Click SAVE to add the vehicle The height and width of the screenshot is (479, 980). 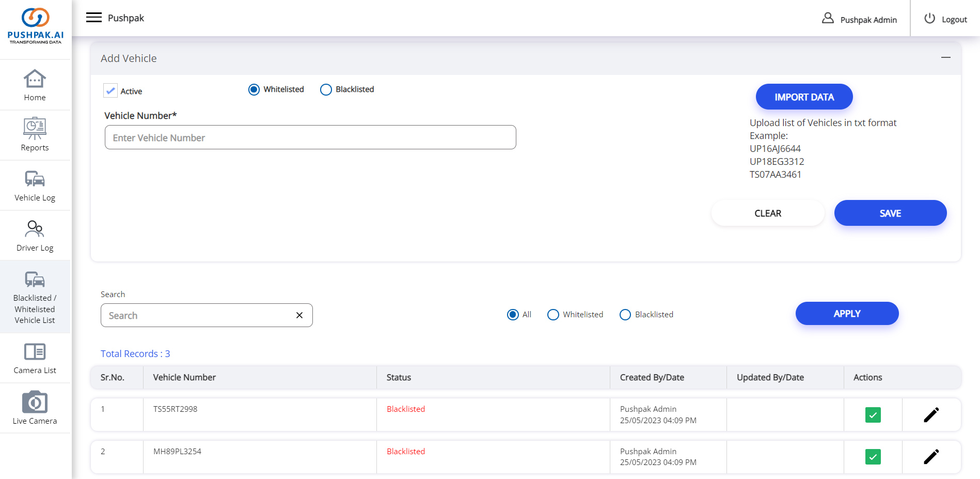(890, 213)
